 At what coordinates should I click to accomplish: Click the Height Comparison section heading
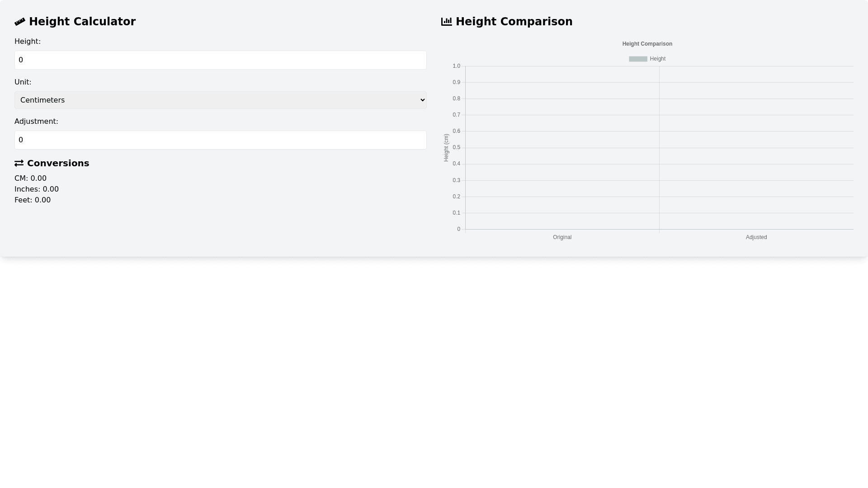(x=514, y=22)
